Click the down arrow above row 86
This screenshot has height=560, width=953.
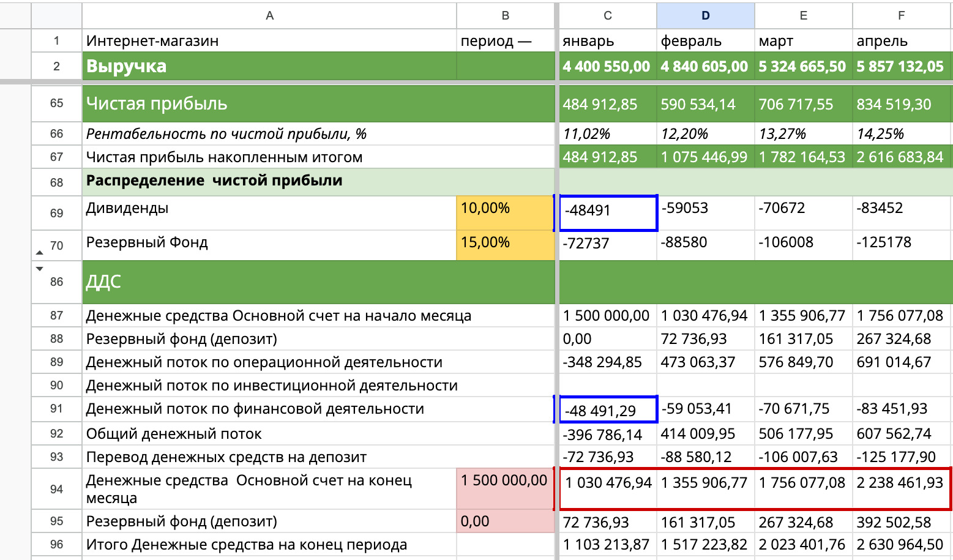40,269
